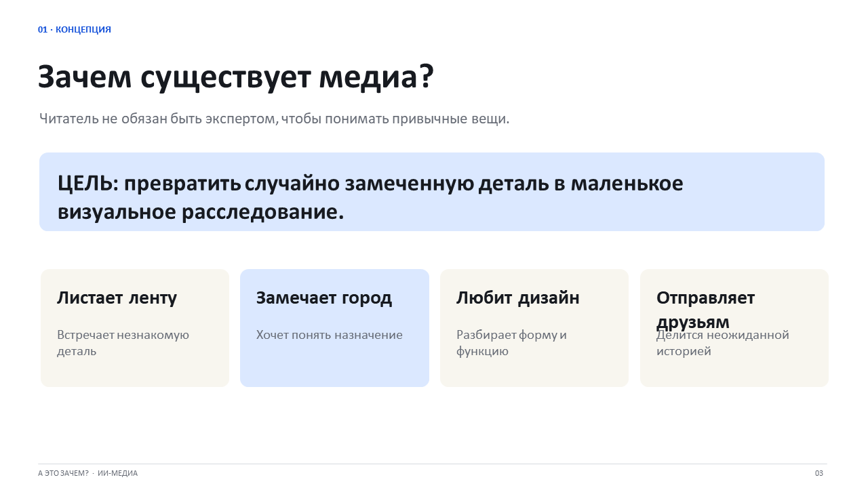Select the section label "01 · КОНЦЕПЦИЯ"
The width and height of the screenshot is (868, 488).
tap(75, 30)
